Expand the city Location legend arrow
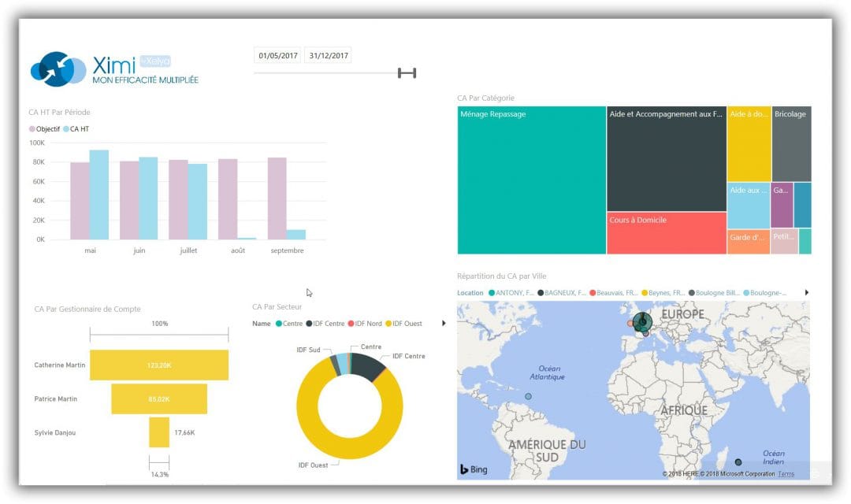The height and width of the screenshot is (504, 851). (x=807, y=292)
